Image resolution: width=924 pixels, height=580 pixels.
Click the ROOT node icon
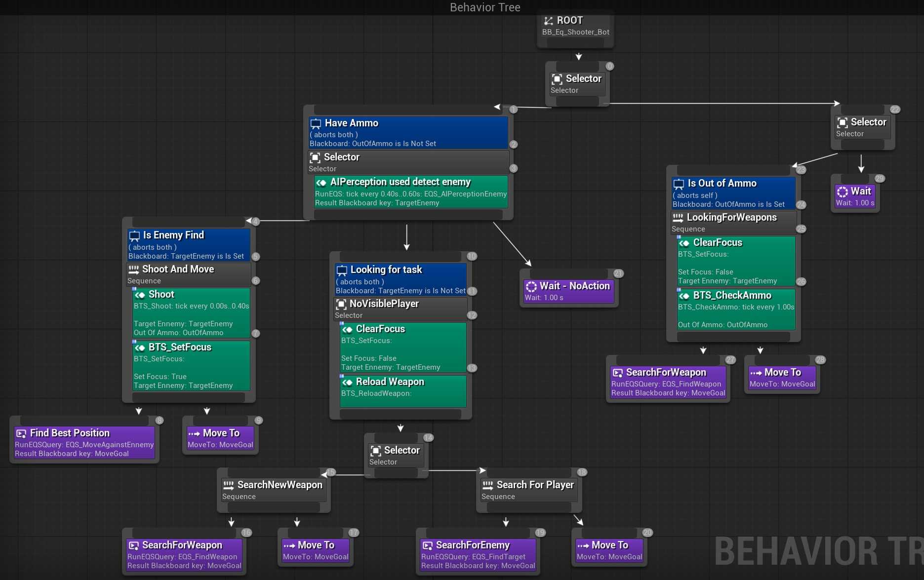pos(548,21)
